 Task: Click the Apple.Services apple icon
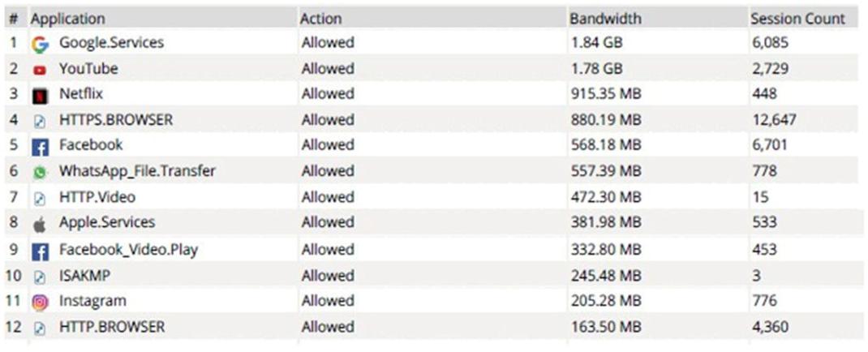pos(40,224)
